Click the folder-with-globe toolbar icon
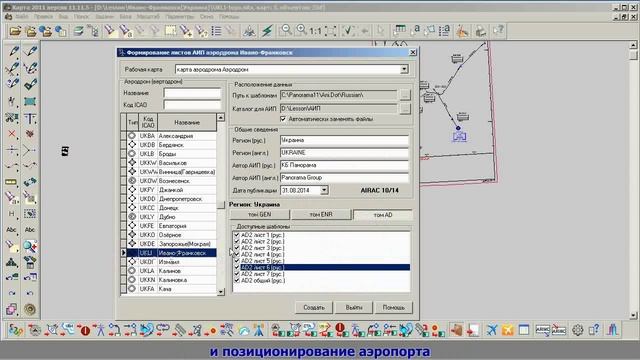Screen dimensions: 640x360 point(46,31)
